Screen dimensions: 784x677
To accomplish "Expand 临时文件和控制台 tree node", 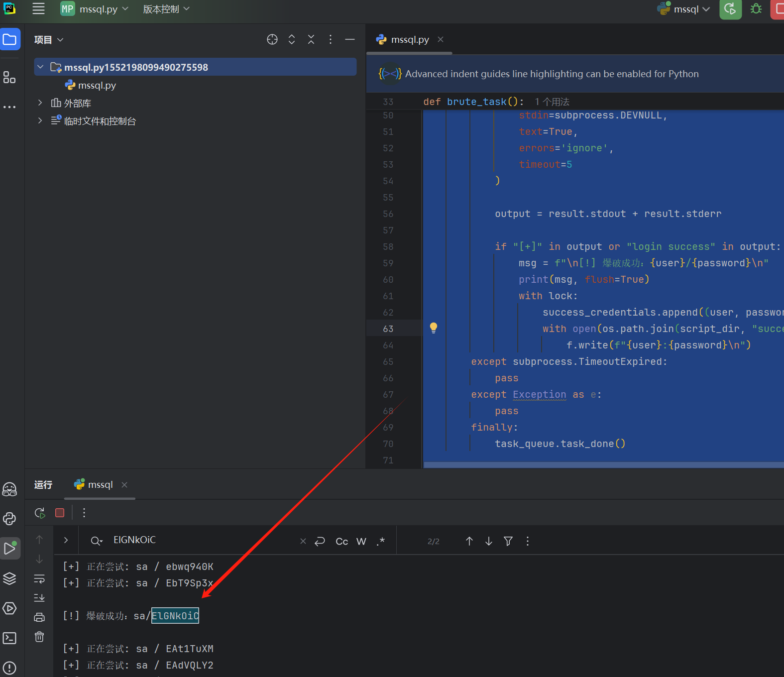I will 40,121.
